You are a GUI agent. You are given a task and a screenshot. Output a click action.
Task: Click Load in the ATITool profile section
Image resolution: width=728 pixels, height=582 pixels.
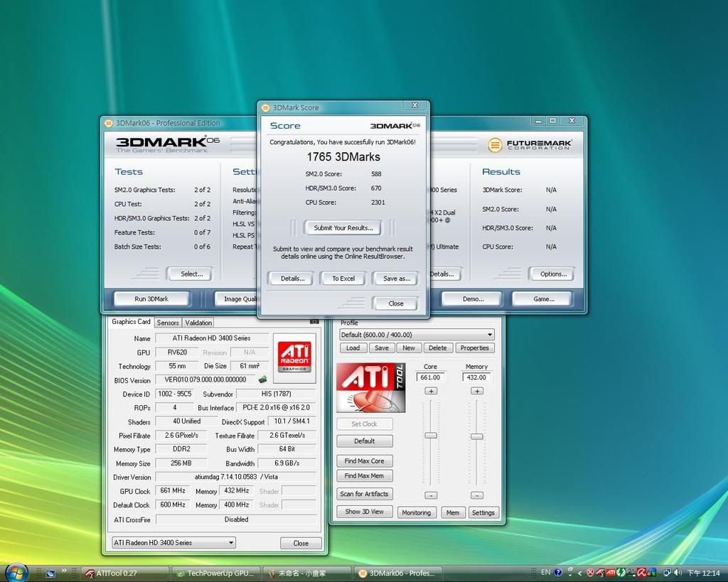point(353,348)
